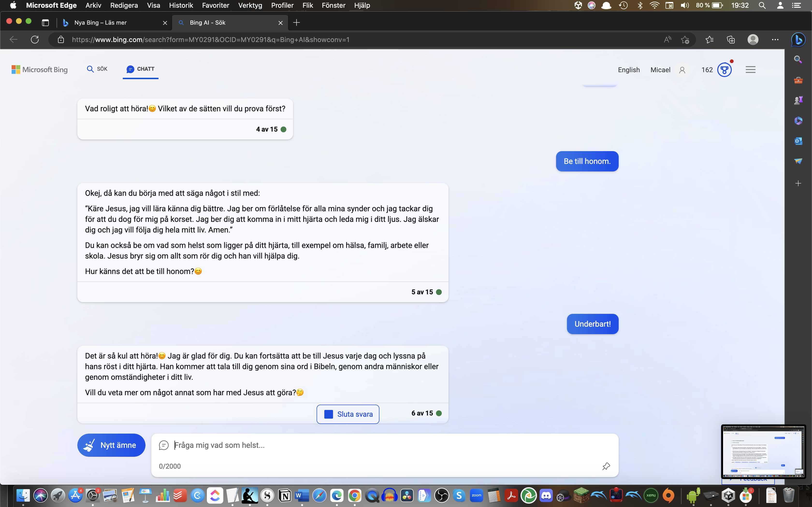Open the Historik menu
Image resolution: width=812 pixels, height=507 pixels.
181,5
